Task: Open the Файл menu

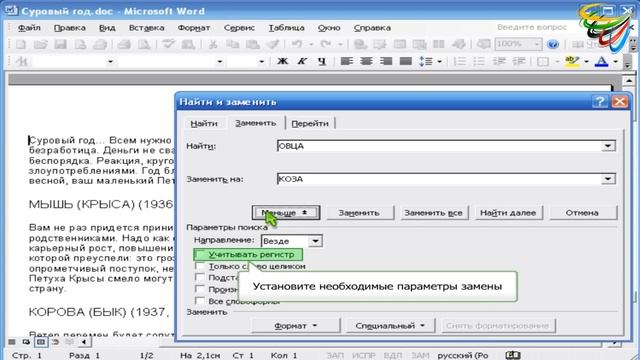Action: pos(29,28)
